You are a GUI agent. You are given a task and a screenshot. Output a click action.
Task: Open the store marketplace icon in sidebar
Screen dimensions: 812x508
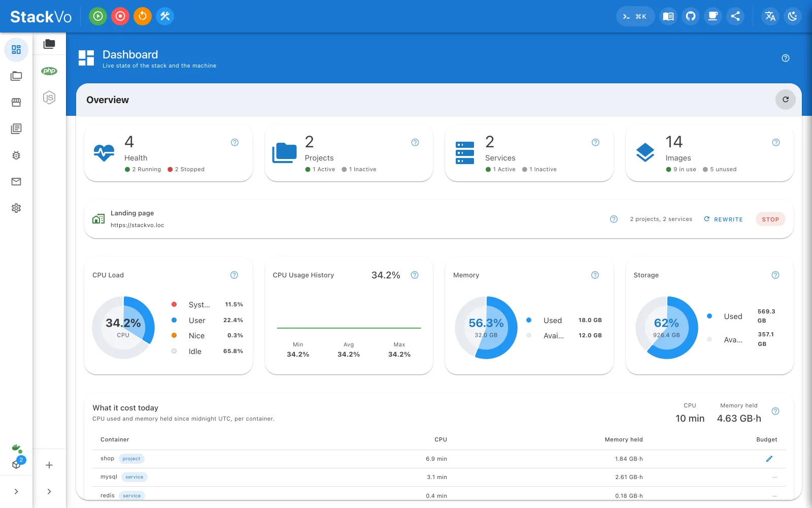coord(16,103)
